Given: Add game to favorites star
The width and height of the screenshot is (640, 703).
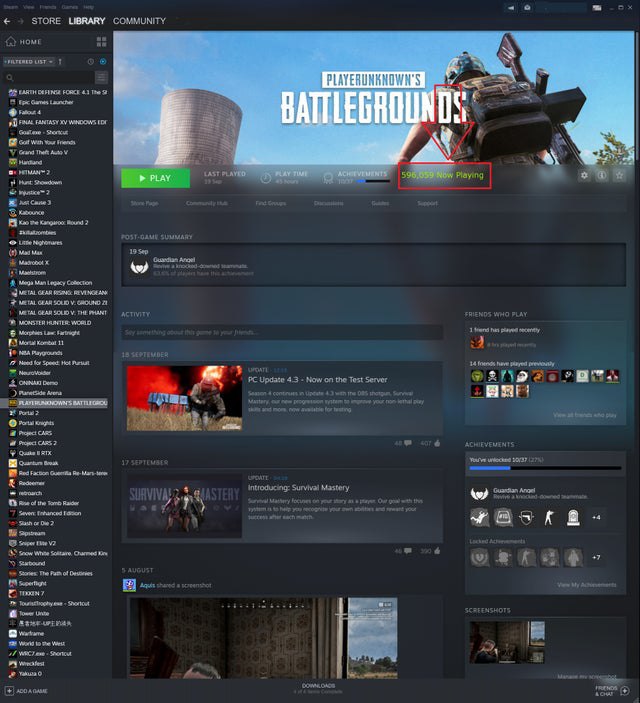Looking at the screenshot, I should tap(619, 175).
